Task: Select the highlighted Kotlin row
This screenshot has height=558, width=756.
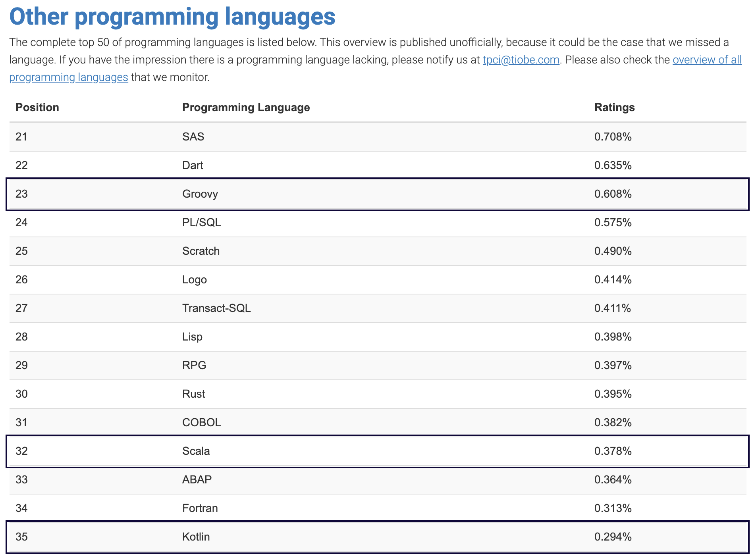Action: 377,537
